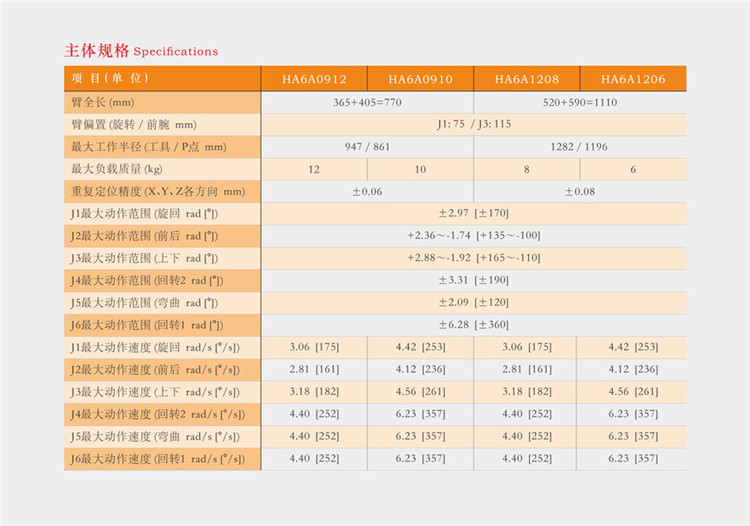Viewport: 750px width, 526px height.
Task: Click J3 speed 3.18 [182] under HA6A0912
Action: click(314, 392)
